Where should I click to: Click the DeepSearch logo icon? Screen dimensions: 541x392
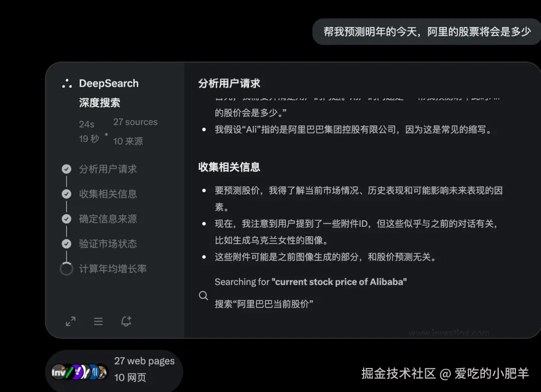[67, 84]
